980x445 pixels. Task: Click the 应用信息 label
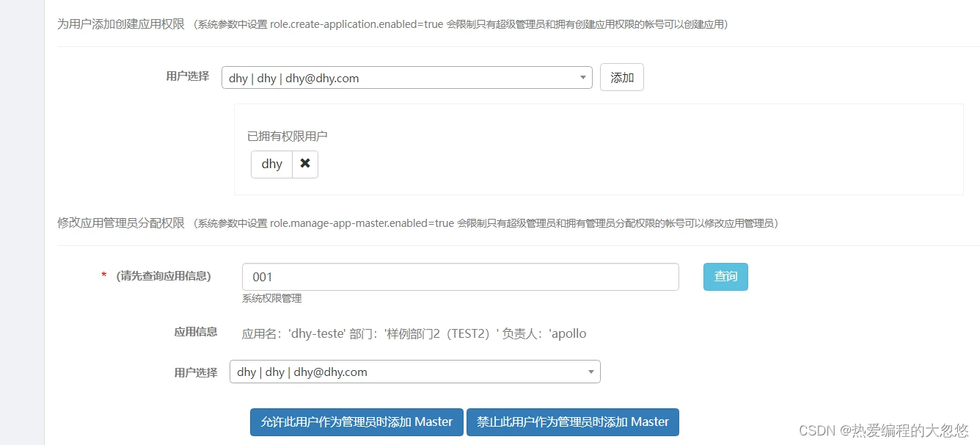195,332
